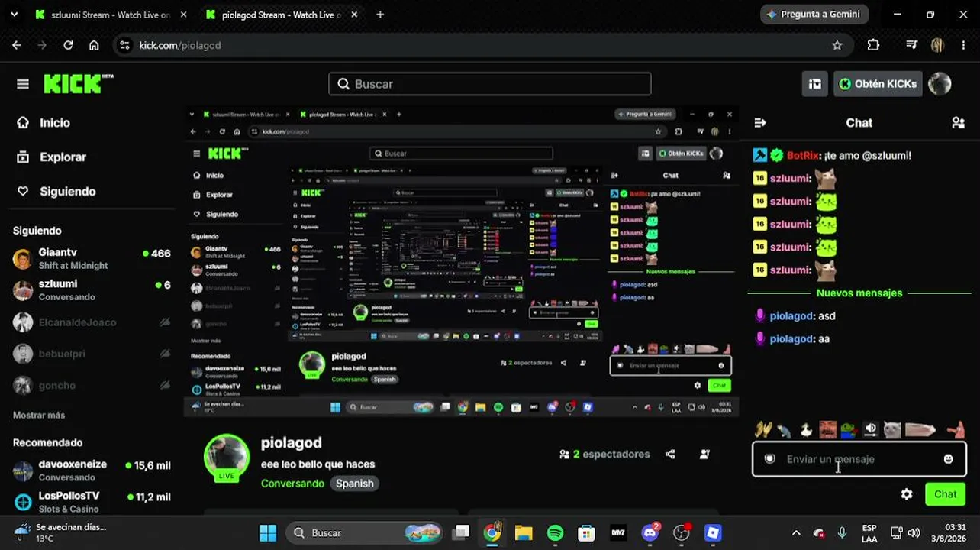Open the Giaantv channel

[x=92, y=258]
